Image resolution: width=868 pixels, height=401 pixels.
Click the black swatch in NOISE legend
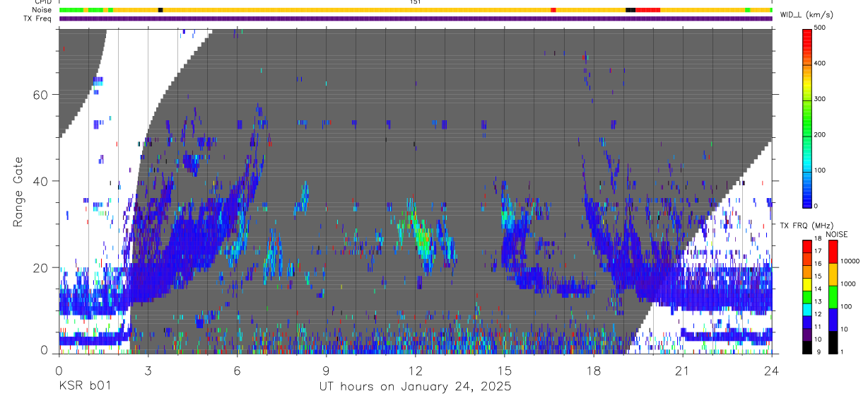tap(833, 341)
